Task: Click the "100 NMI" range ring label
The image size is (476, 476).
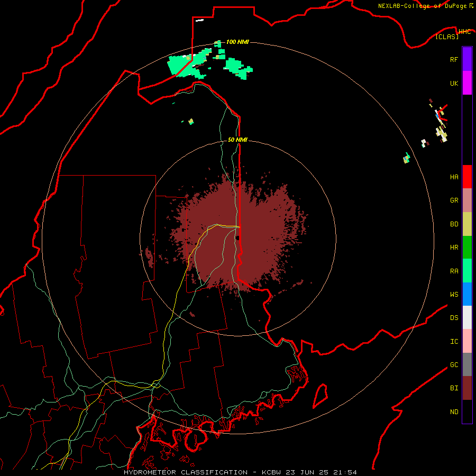Action: 237,42
